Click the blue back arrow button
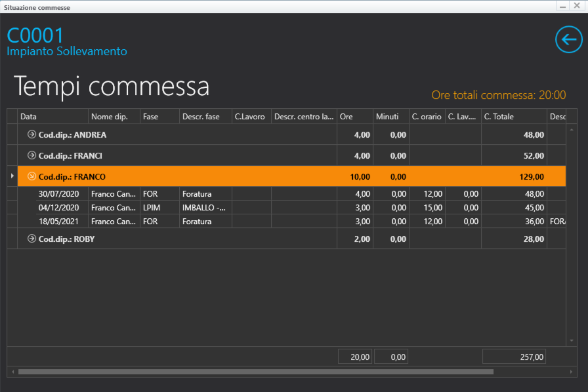Image resolution: width=588 pixels, height=392 pixels. 568,39
